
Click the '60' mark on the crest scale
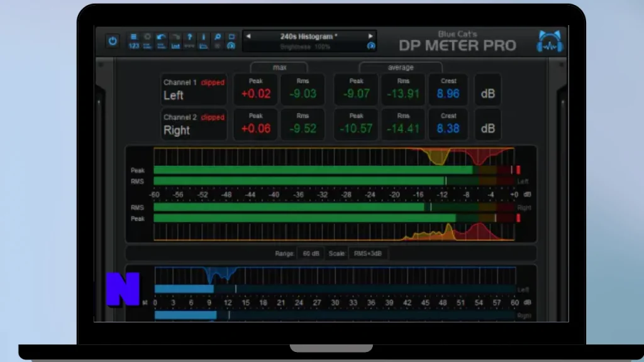(514, 302)
